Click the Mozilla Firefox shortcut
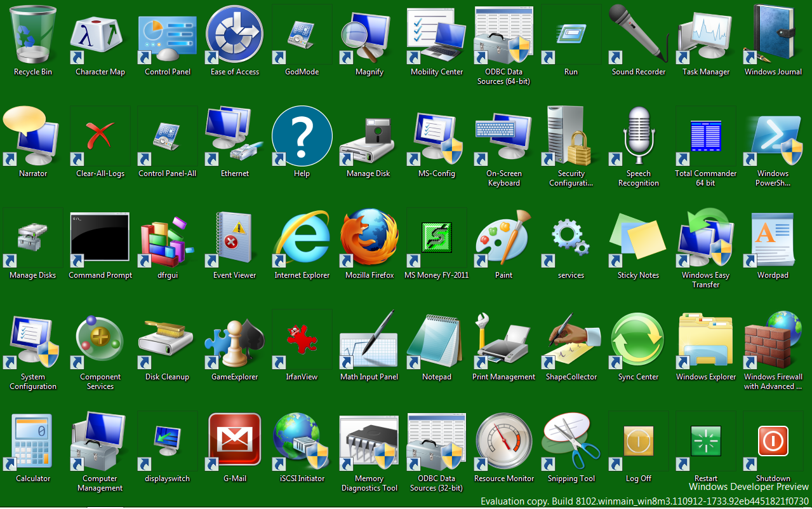This screenshot has height=509, width=812. click(x=369, y=238)
